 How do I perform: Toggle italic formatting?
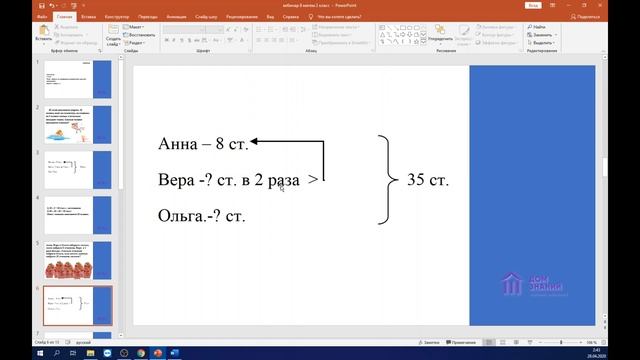[174, 40]
